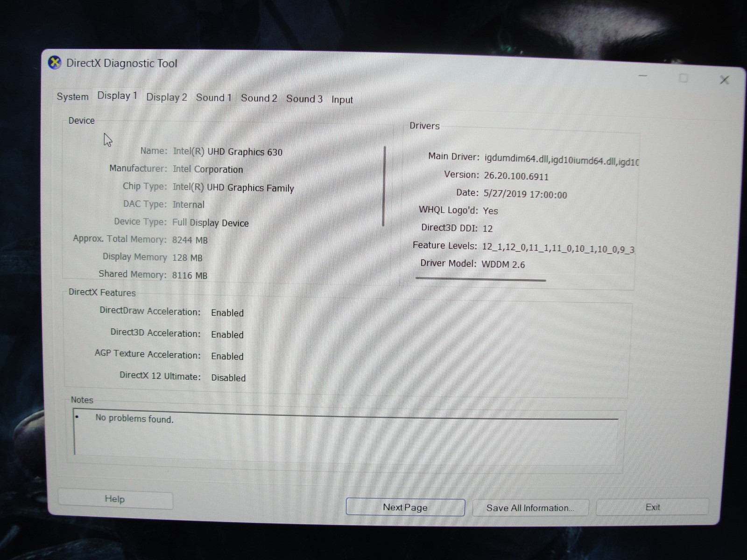
Task: Click the disabled maximize window button
Action: (684, 78)
